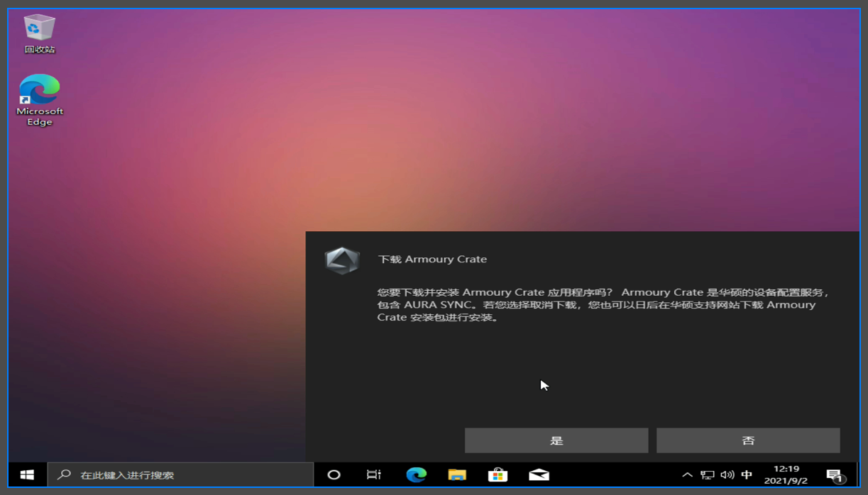Click 否 to decline the download
This screenshot has width=868, height=495.
[x=748, y=440]
